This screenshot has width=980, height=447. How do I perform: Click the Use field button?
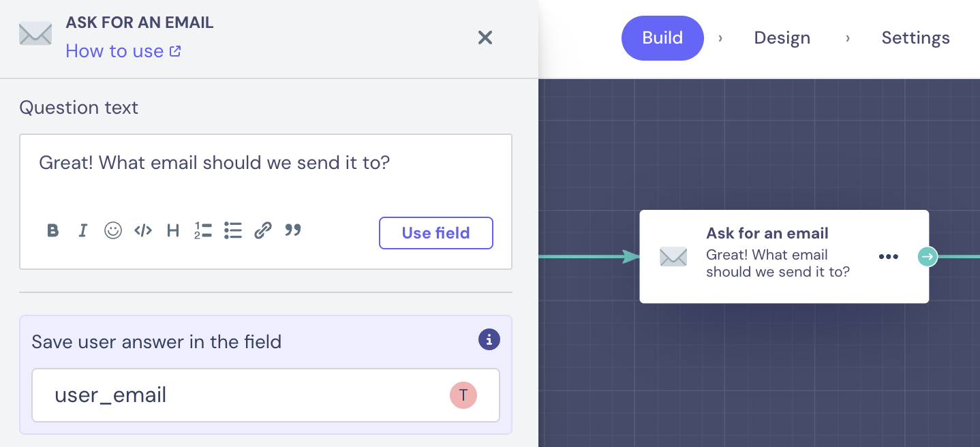pos(436,233)
